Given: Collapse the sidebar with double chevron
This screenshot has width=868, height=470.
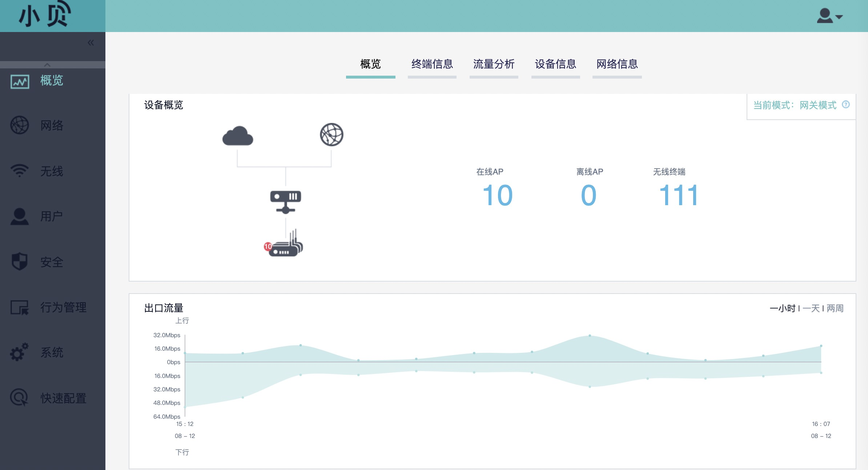Looking at the screenshot, I should coord(91,43).
